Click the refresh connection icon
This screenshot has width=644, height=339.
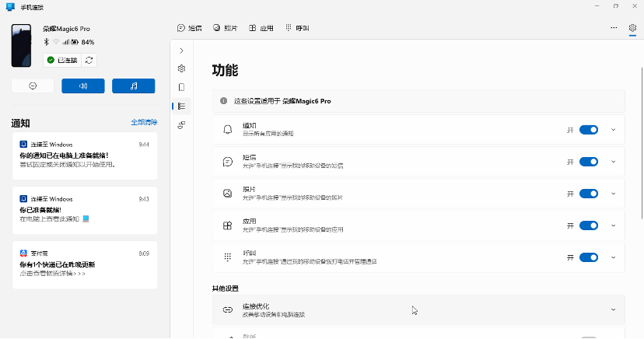click(x=89, y=61)
